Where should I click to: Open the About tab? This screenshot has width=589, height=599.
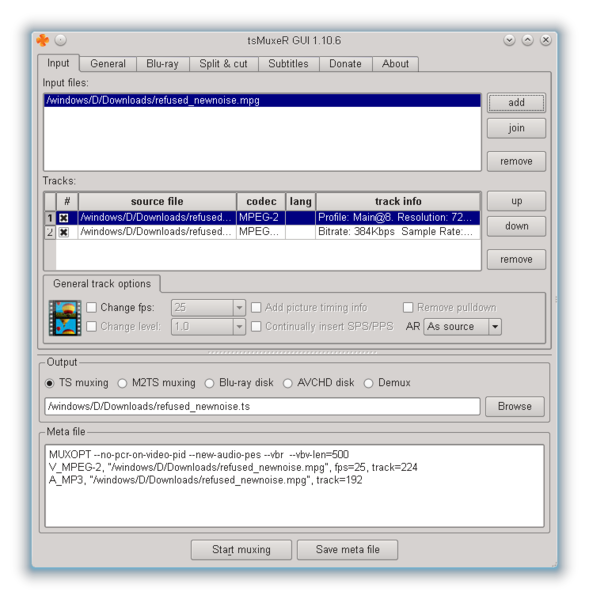tap(395, 64)
